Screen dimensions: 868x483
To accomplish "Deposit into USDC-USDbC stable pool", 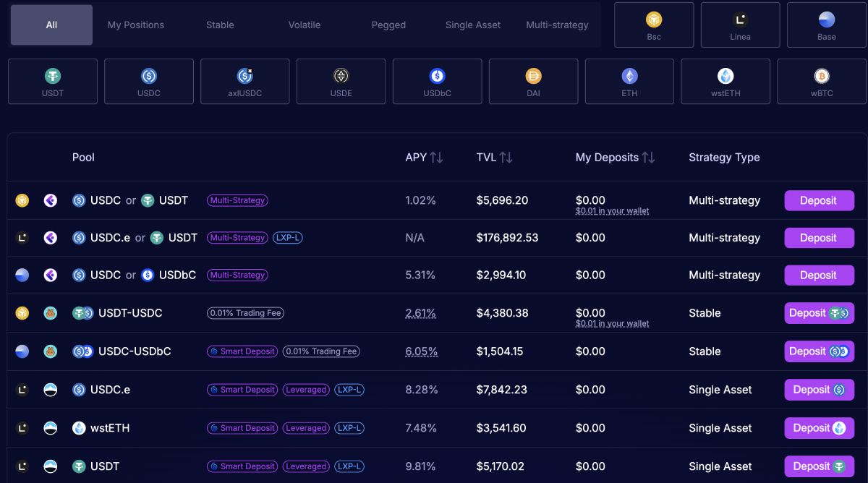I will point(819,351).
